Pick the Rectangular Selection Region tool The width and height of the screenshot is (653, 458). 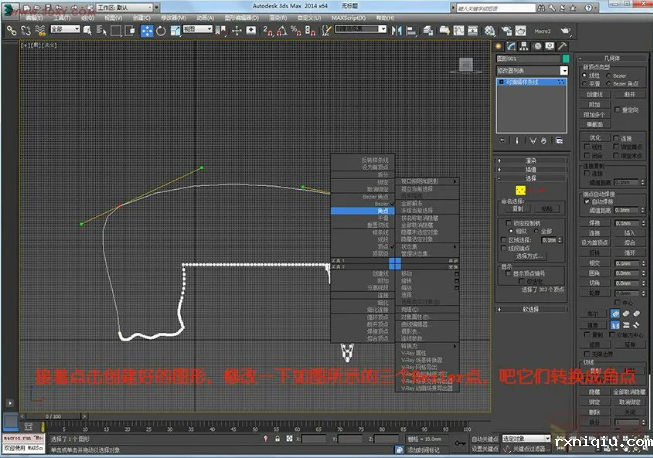[x=116, y=30]
